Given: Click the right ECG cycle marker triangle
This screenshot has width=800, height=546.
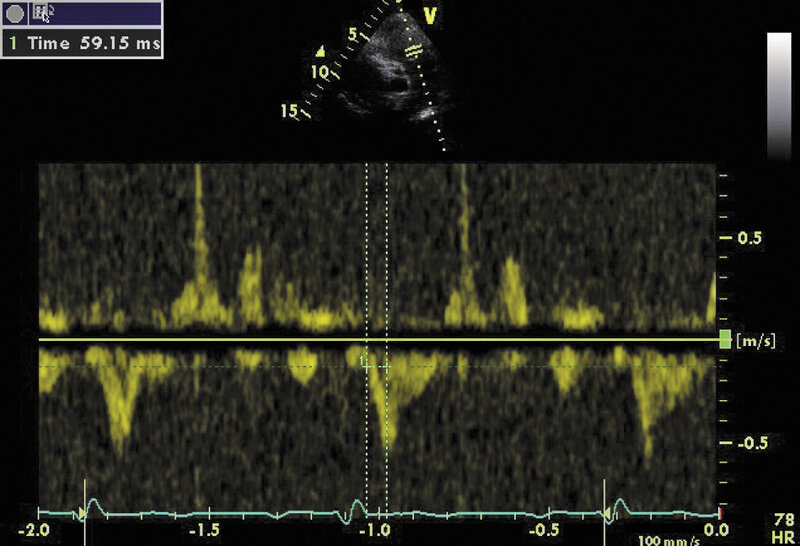Looking at the screenshot, I should [x=607, y=513].
